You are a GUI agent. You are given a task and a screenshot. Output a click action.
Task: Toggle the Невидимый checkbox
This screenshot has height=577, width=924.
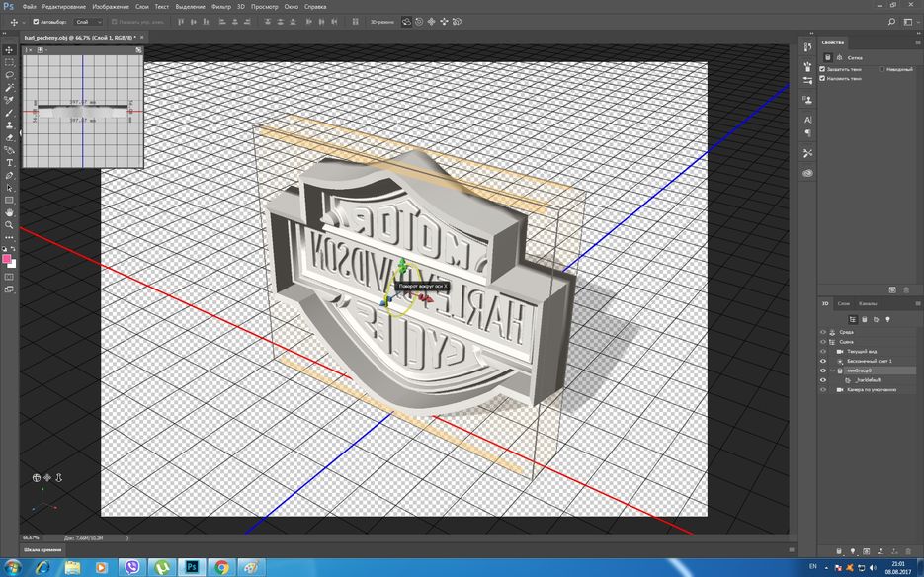(x=882, y=69)
